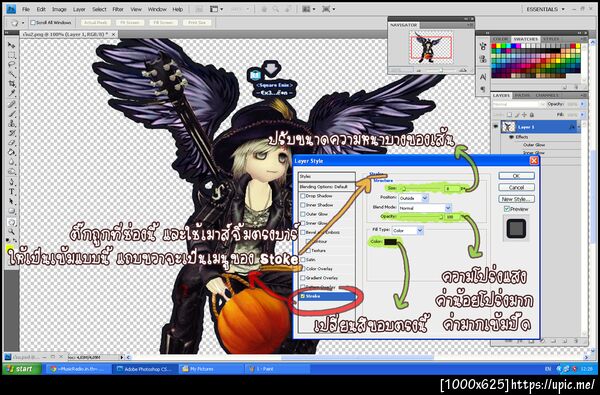
Task: Open the Filter menu
Action: [118, 9]
